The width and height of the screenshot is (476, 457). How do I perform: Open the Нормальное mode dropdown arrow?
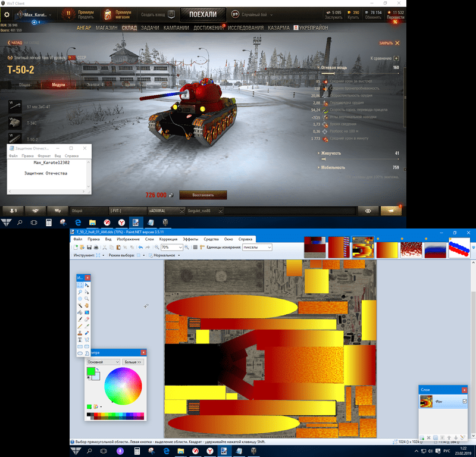(179, 255)
